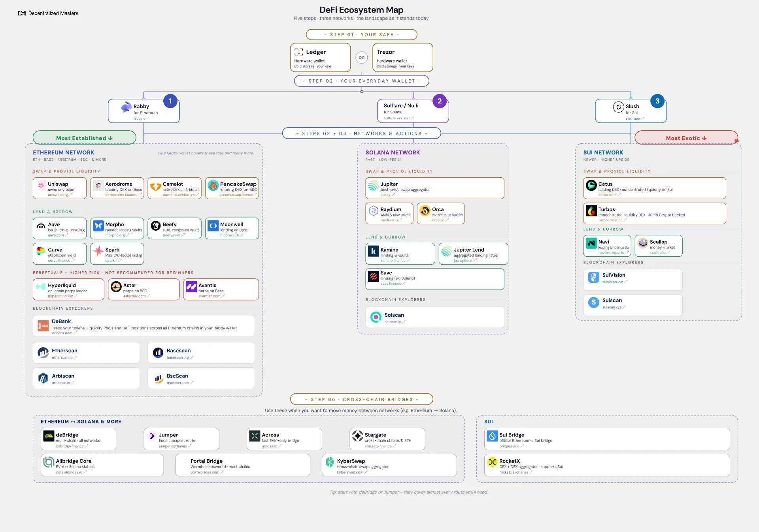
Task: Click the Save lending icon
Action: [374, 276]
